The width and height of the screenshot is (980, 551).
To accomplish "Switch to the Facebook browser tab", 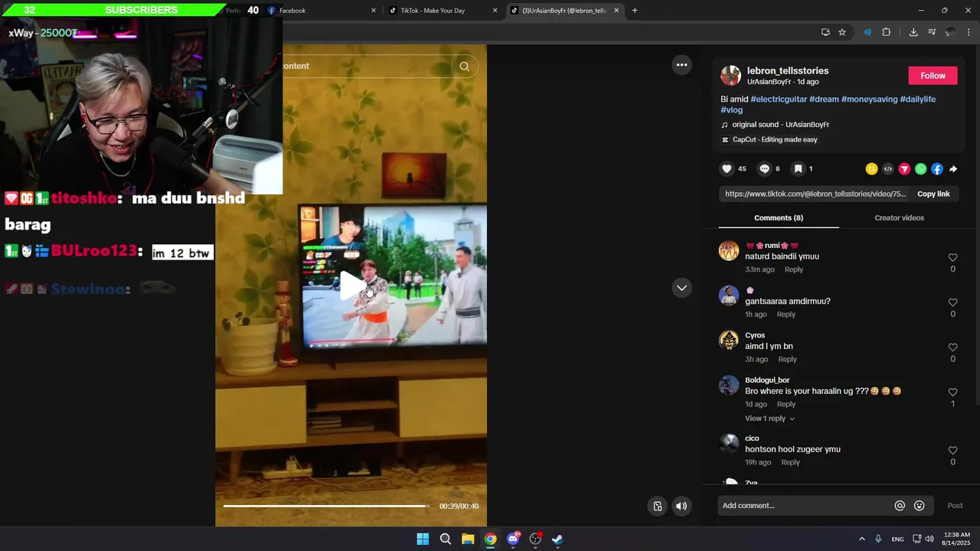I will [x=322, y=11].
